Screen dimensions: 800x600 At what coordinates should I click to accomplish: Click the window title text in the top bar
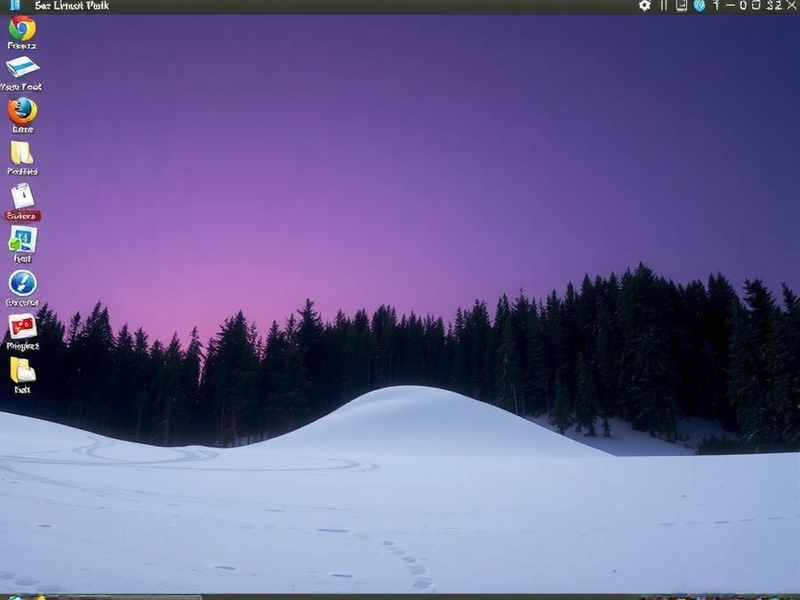[x=70, y=7]
